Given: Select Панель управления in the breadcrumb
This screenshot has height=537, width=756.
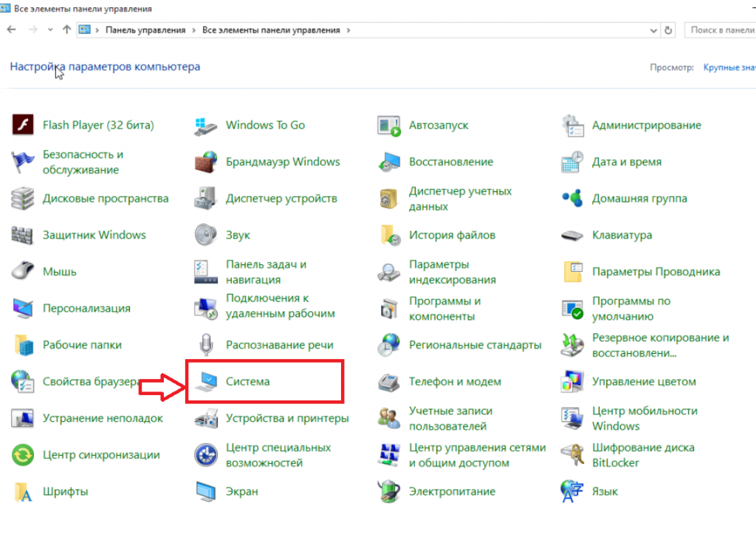Looking at the screenshot, I should [145, 30].
